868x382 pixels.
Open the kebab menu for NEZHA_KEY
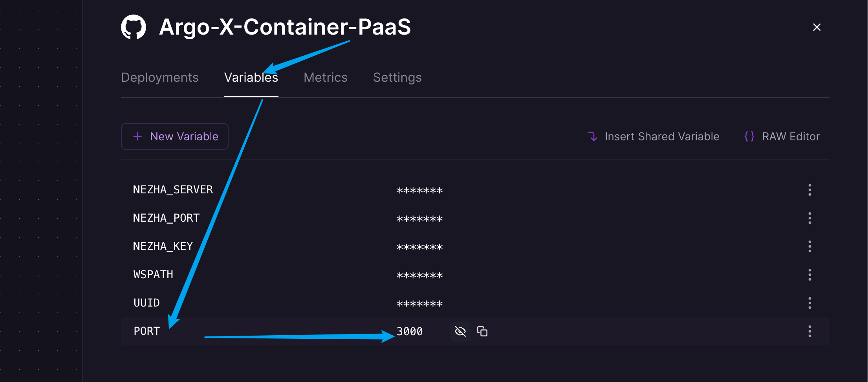coord(810,246)
